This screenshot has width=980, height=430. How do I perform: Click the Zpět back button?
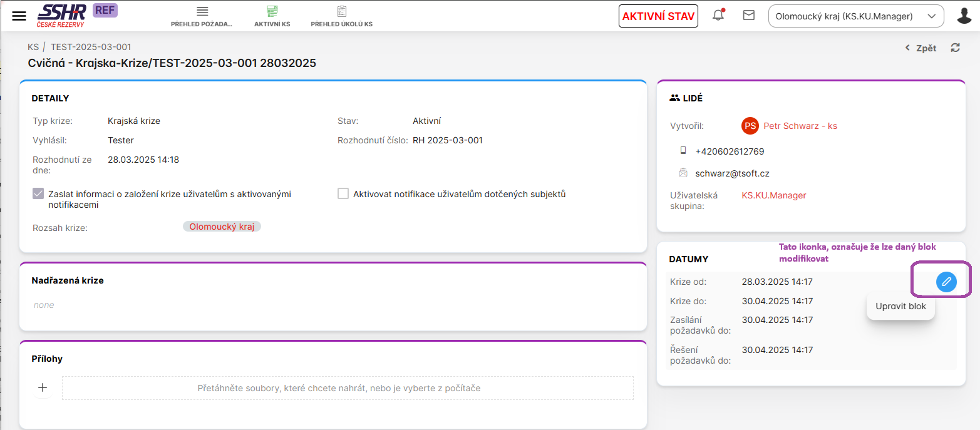click(x=921, y=48)
